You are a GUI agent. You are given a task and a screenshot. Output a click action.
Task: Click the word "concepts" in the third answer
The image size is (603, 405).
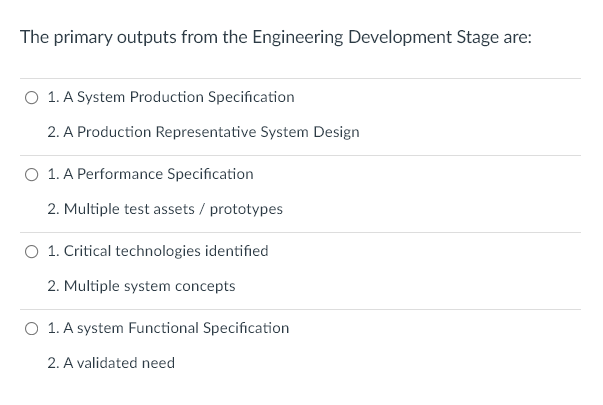tap(207, 286)
